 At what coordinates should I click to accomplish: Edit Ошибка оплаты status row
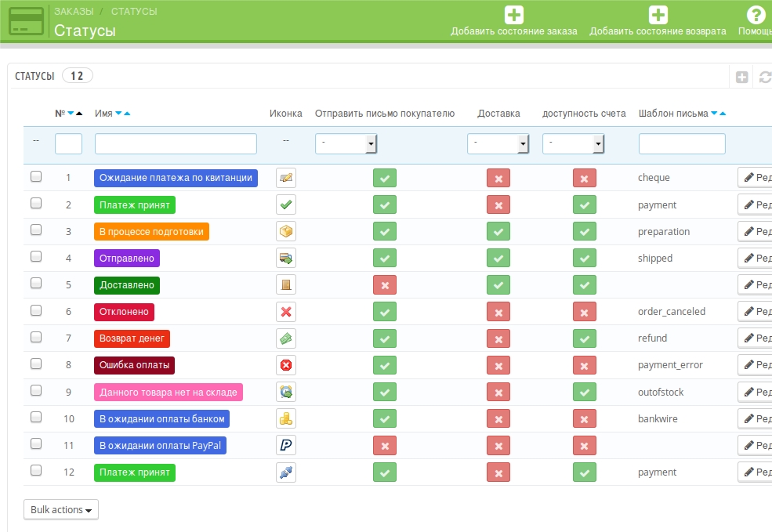tap(756, 364)
